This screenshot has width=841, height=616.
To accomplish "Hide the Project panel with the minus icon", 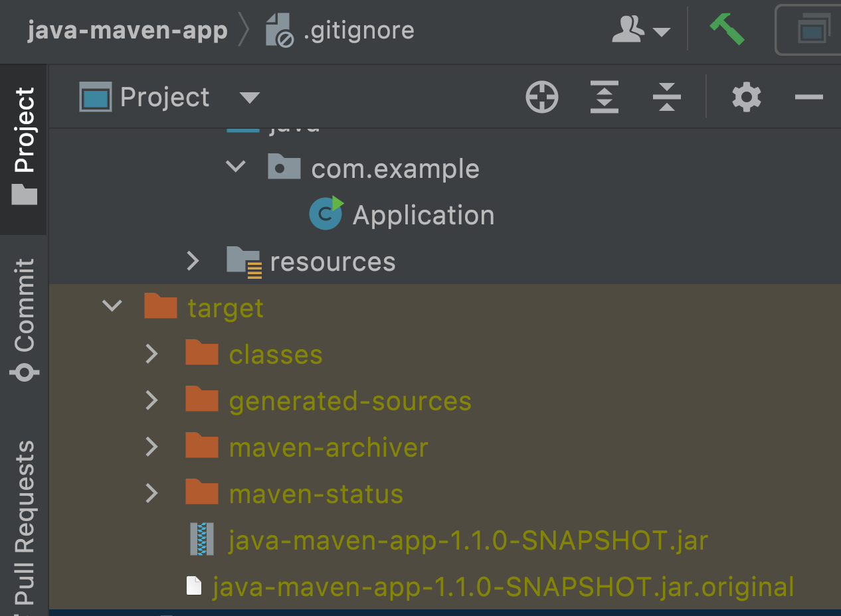I will pyautogui.click(x=808, y=97).
